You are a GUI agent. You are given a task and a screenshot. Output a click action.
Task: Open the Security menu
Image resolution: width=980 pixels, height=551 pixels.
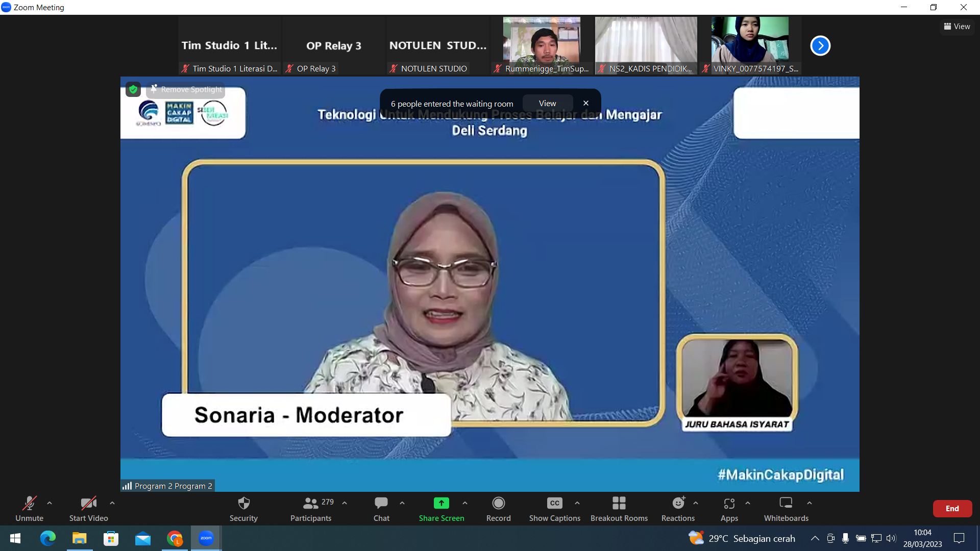[243, 509]
